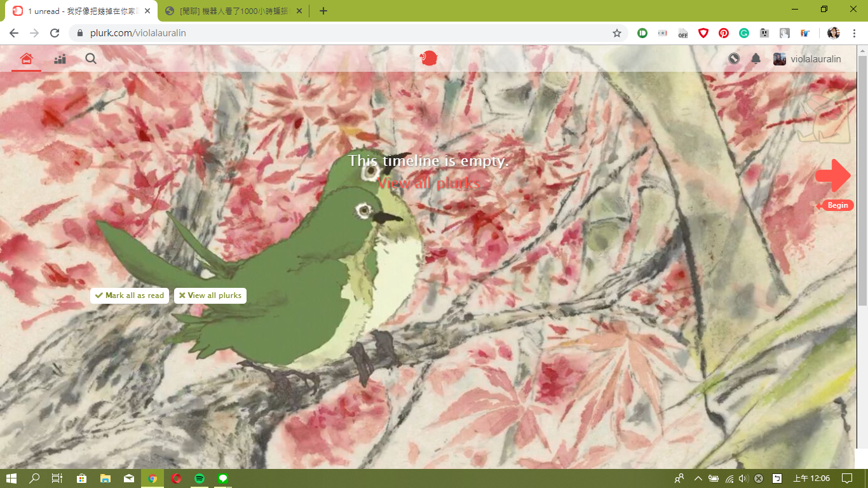868x488 pixels.
Task: Click the Pinterest extension icon
Action: pos(724,33)
